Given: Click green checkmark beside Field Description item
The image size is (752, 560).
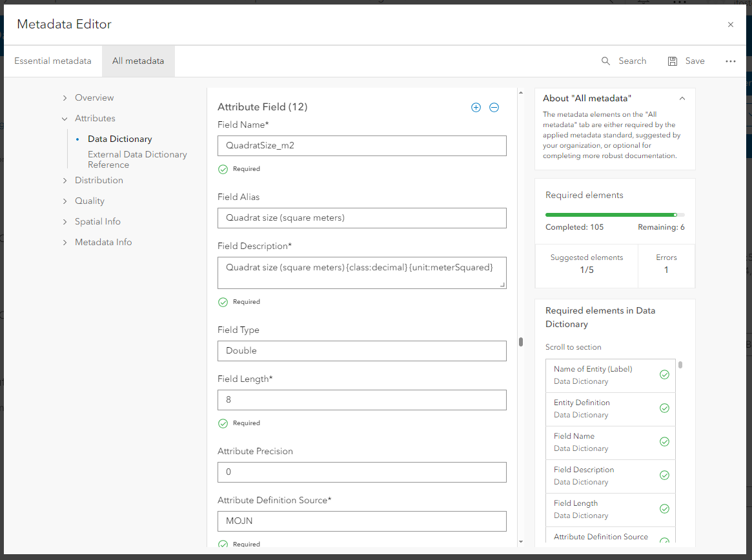Looking at the screenshot, I should click(x=664, y=475).
